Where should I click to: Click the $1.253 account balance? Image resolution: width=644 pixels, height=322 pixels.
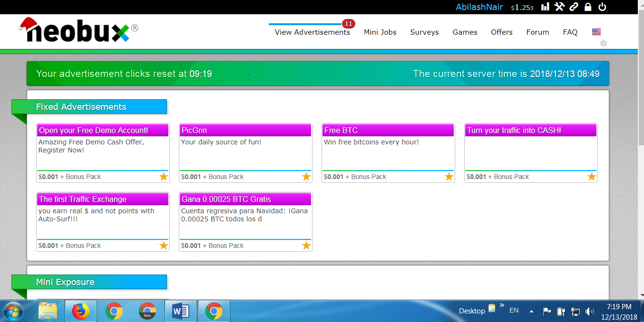point(522,8)
